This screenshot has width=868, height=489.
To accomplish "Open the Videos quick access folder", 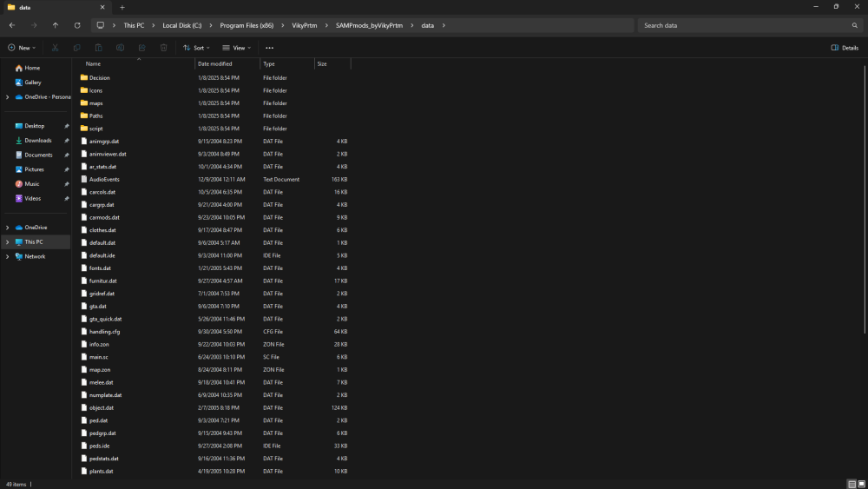I will coord(32,198).
